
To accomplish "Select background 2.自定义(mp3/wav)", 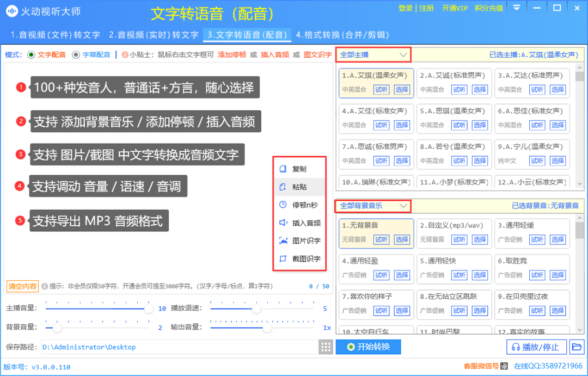I will (480, 239).
